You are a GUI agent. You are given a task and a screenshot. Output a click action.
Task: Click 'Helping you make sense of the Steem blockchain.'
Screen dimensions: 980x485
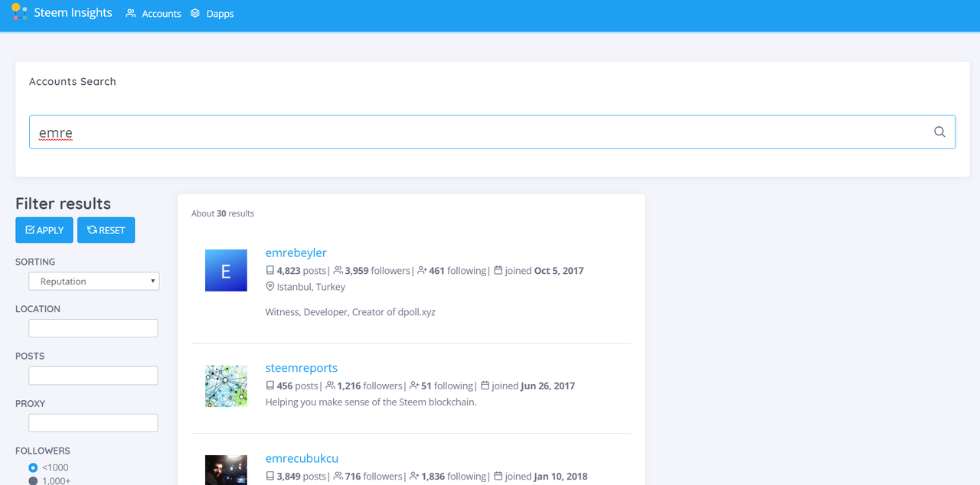[x=371, y=402]
